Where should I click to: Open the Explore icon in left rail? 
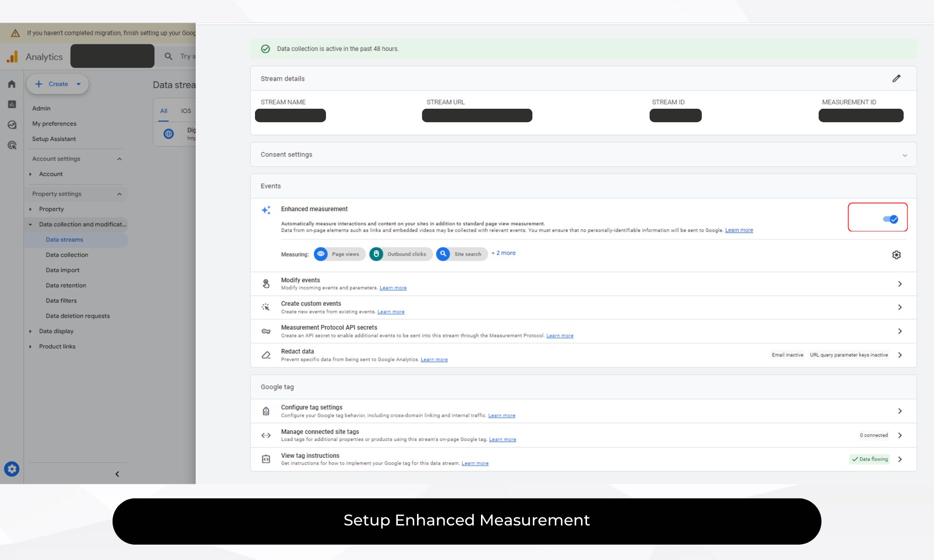12,125
